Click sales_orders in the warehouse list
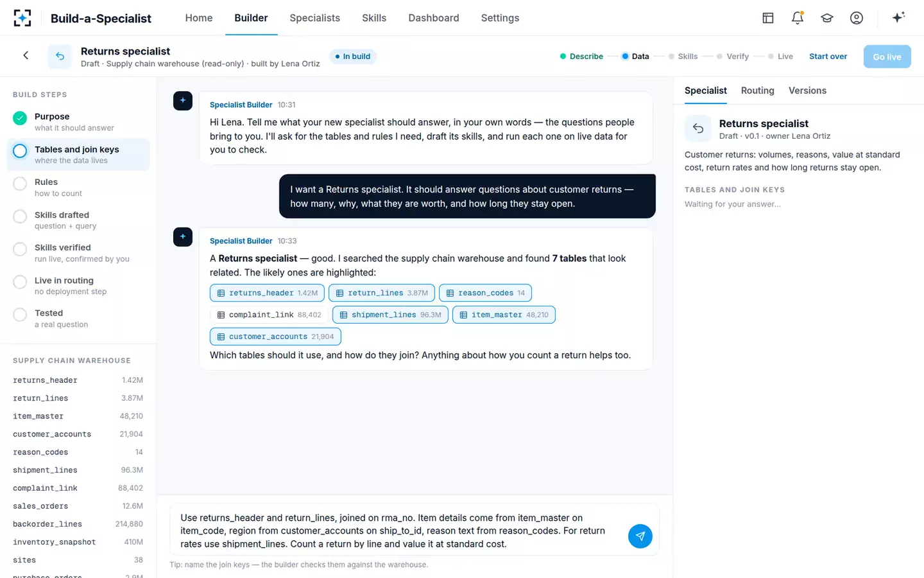The height and width of the screenshot is (578, 924). pyautogui.click(x=78, y=506)
